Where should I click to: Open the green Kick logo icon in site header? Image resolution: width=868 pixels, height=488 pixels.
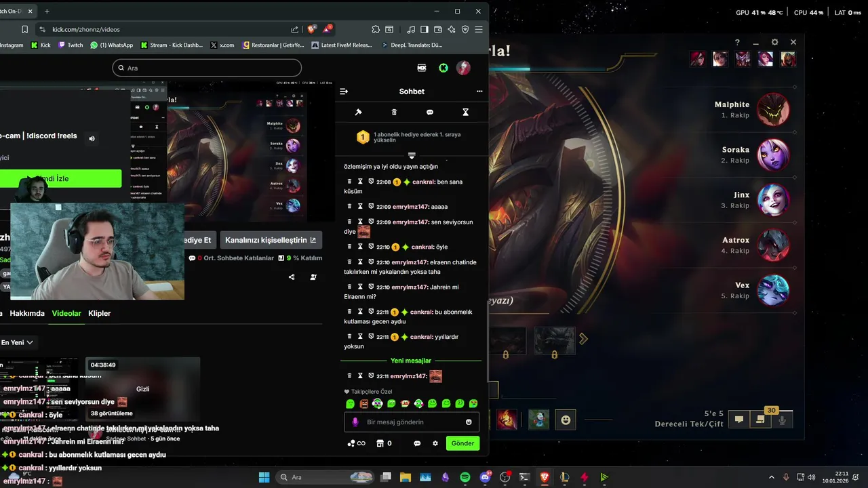coord(443,68)
